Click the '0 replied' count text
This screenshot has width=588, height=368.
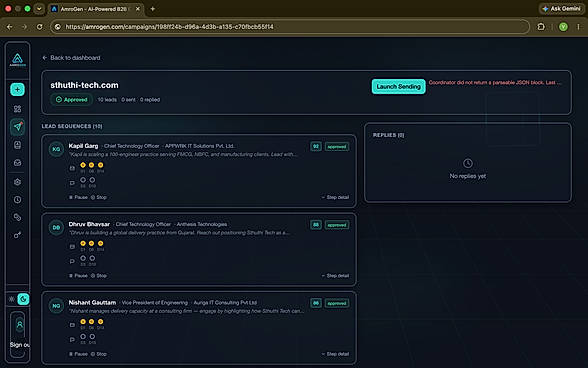[x=150, y=100]
